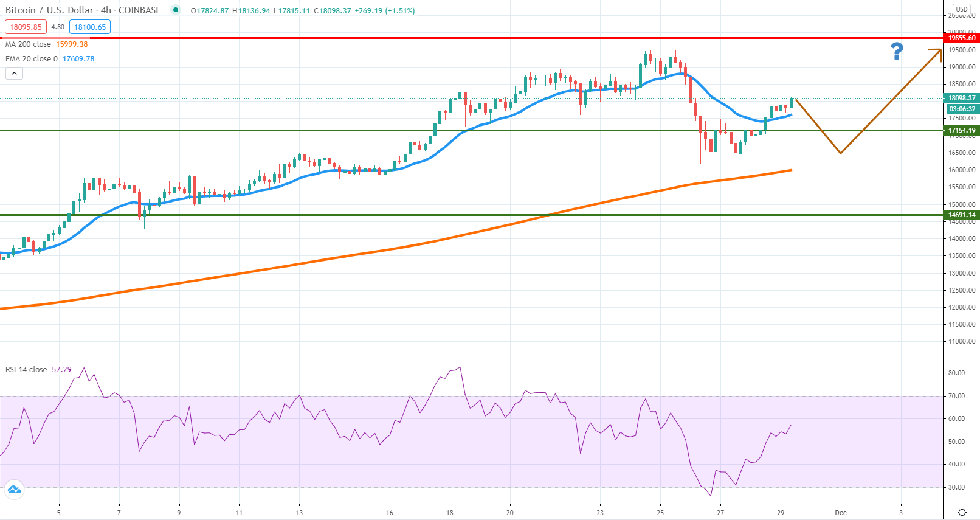Click the sell price button 18095.85
980x520 pixels.
[26, 27]
